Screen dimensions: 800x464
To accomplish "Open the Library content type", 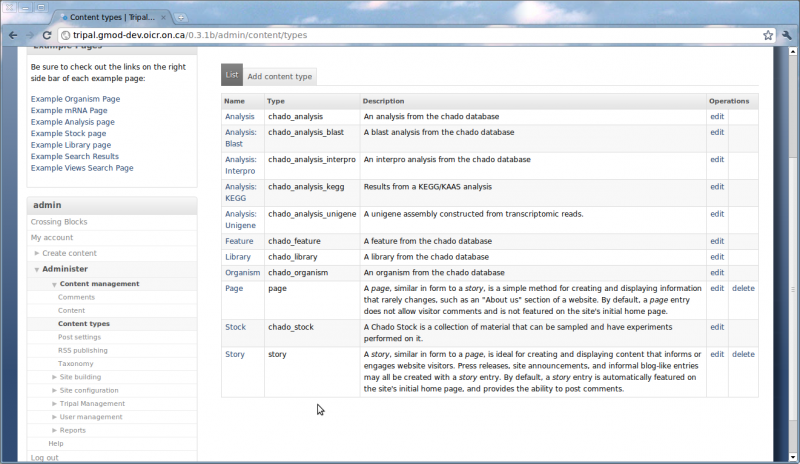I will click(238, 257).
